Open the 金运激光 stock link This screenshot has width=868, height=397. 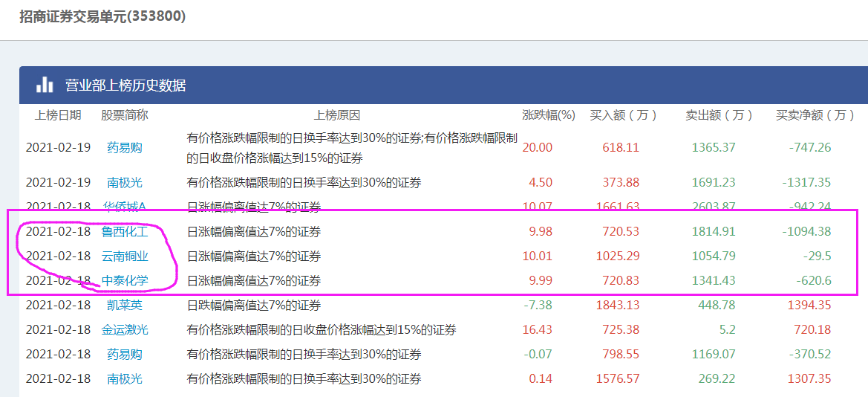coord(125,330)
